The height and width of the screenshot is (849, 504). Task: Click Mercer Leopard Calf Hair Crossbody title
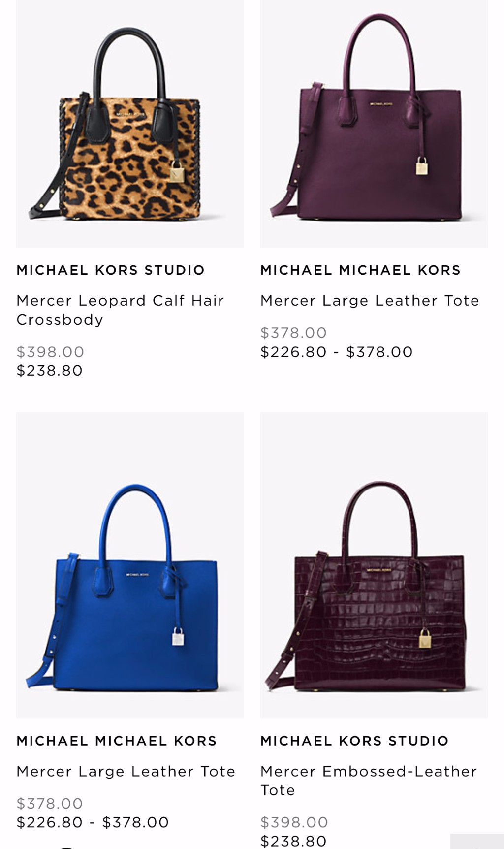point(120,310)
